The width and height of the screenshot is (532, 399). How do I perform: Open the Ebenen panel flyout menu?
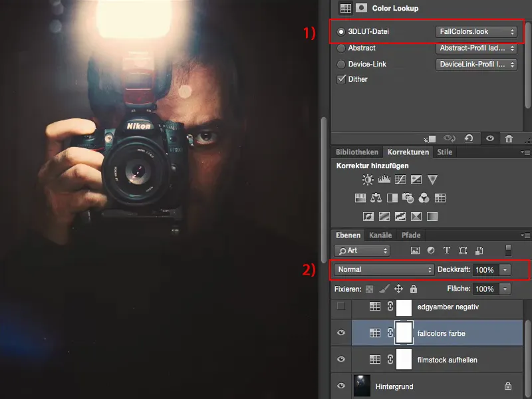click(525, 235)
